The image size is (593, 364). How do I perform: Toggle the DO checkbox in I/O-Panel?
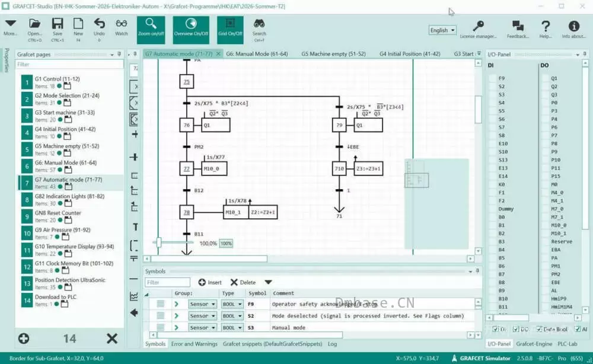(516, 329)
